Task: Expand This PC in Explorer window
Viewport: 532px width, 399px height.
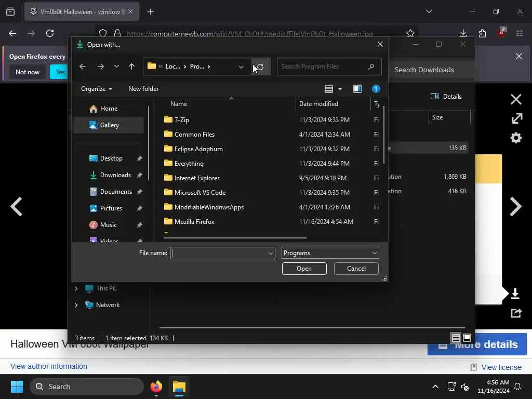Action: 76,288
